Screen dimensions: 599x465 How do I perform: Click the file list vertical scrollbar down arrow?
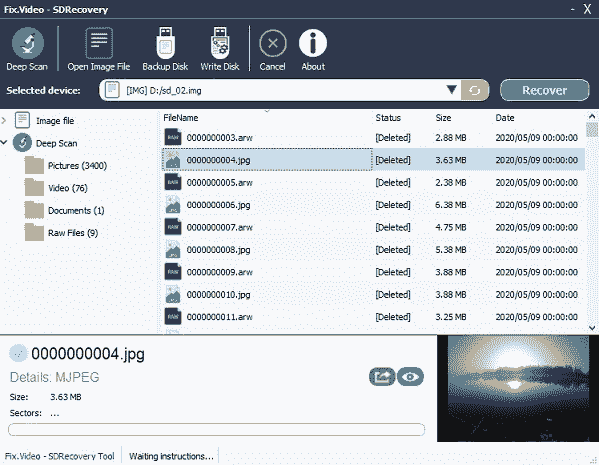click(592, 328)
